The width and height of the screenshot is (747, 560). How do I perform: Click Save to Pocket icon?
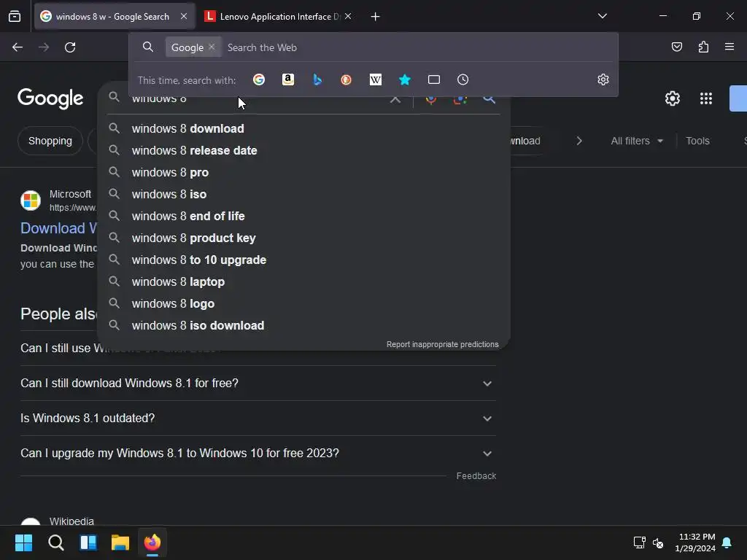click(x=676, y=47)
